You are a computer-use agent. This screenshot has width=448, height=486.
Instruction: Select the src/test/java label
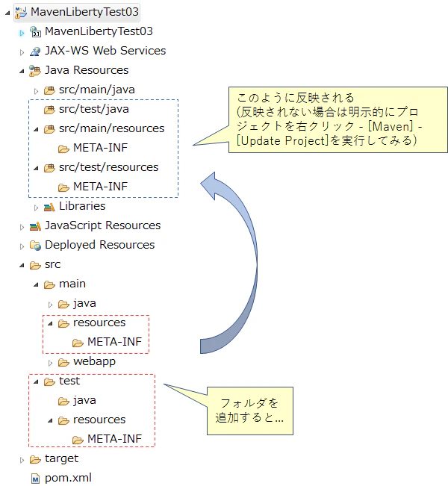(94, 109)
